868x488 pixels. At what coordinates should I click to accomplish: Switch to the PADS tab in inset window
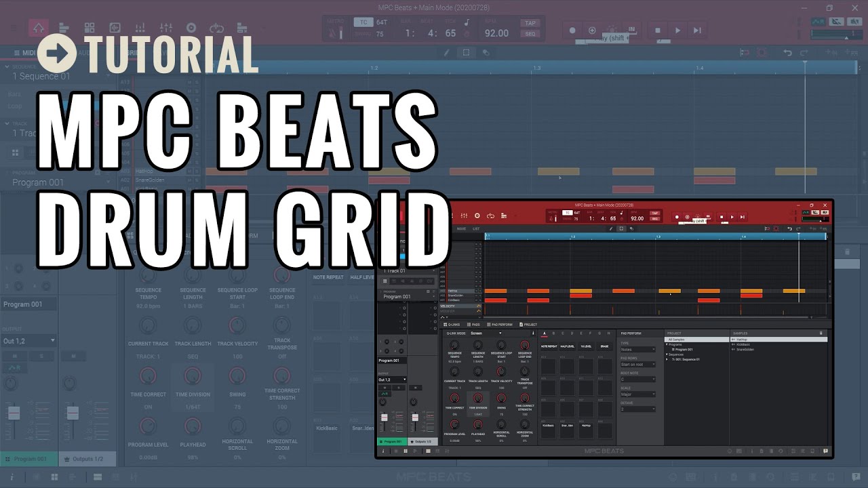point(473,325)
